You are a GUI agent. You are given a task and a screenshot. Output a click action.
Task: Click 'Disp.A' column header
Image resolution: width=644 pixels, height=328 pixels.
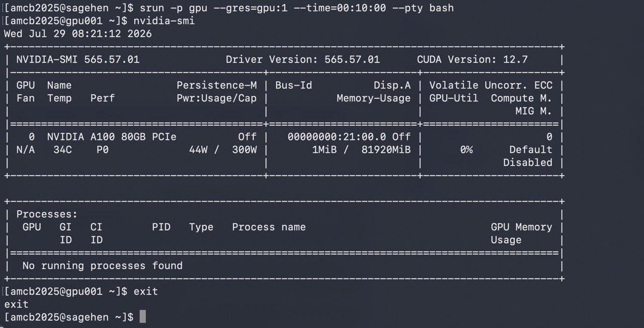(x=392, y=86)
